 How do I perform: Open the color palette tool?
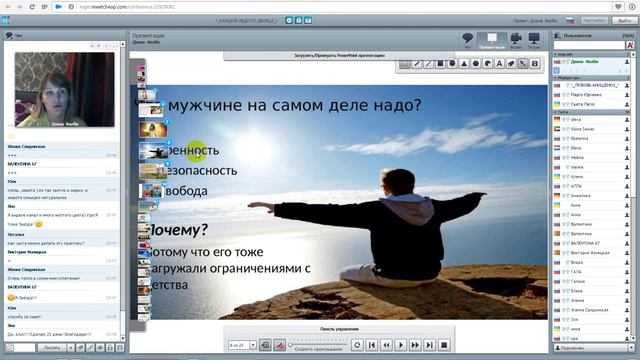pyautogui.click(x=487, y=64)
